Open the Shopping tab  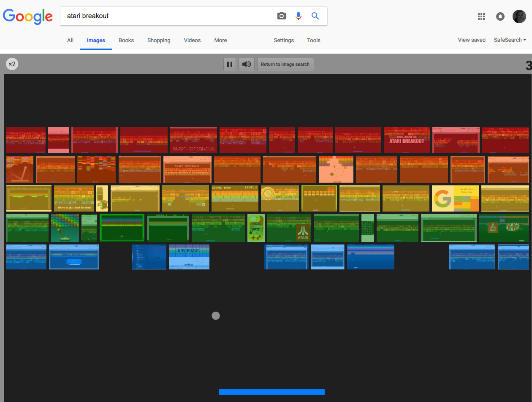click(x=159, y=40)
